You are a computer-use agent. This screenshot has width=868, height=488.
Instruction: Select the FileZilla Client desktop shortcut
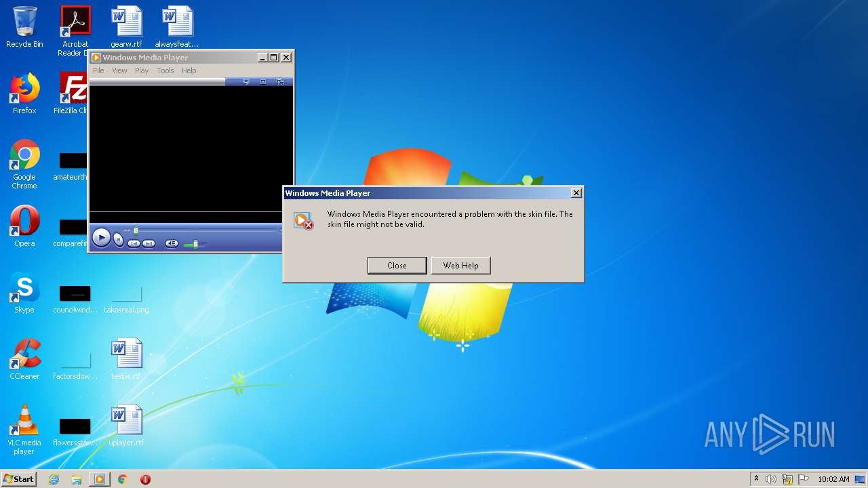(x=72, y=94)
